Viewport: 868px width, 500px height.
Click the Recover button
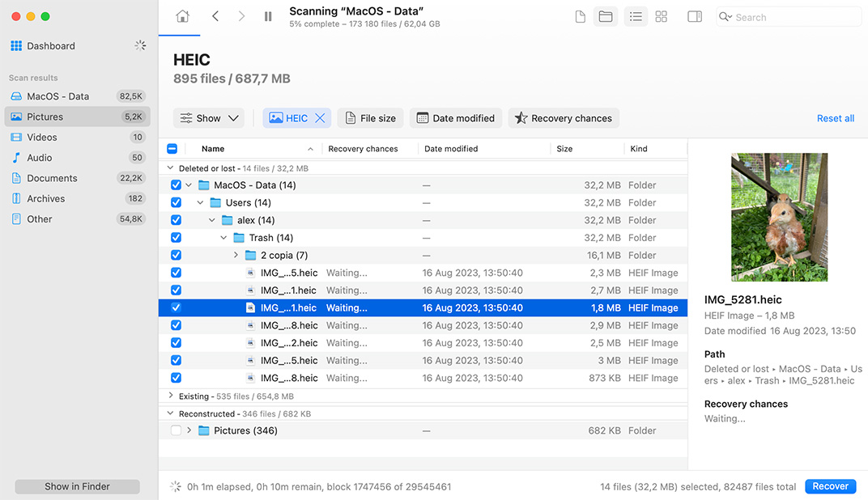(x=830, y=486)
